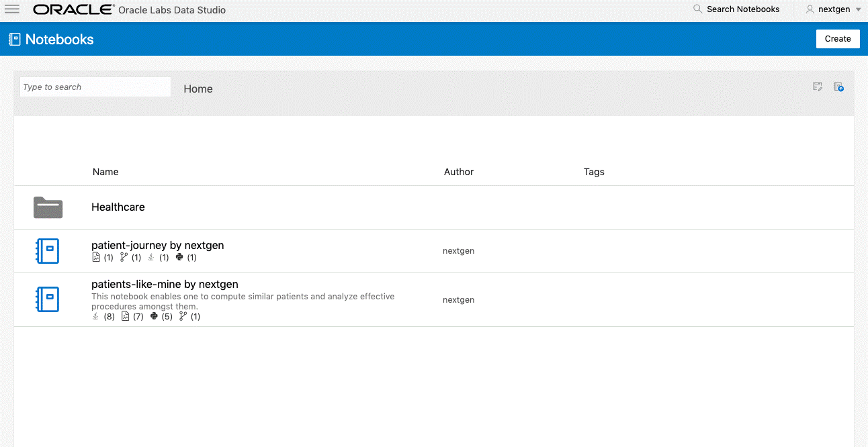Click Oracle Labs Data Studio title
Image resolution: width=868 pixels, height=447 pixels.
tap(172, 10)
